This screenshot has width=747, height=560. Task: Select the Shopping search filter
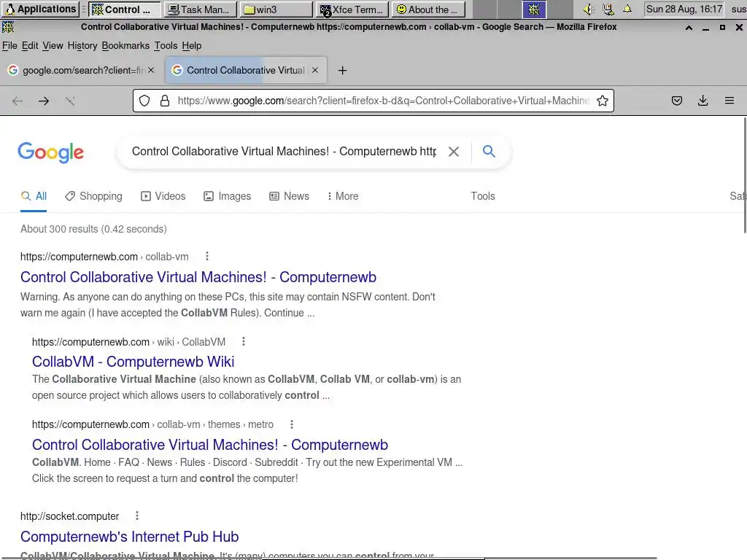coord(94,196)
